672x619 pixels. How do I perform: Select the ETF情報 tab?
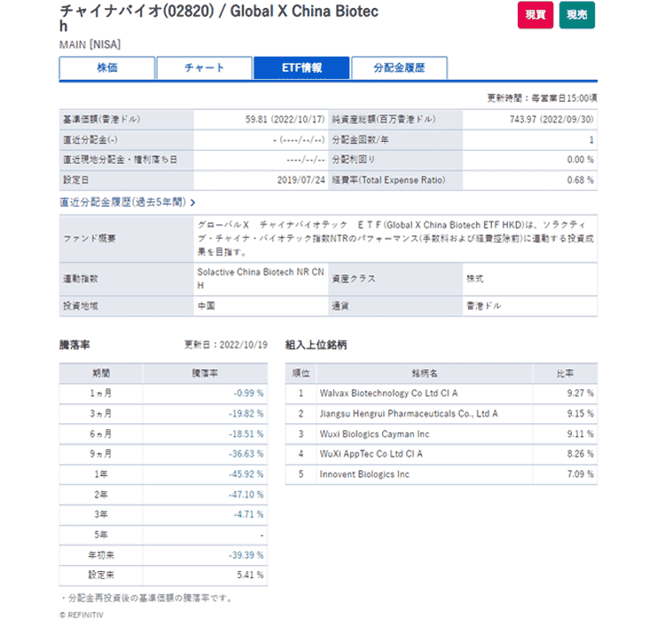point(301,68)
